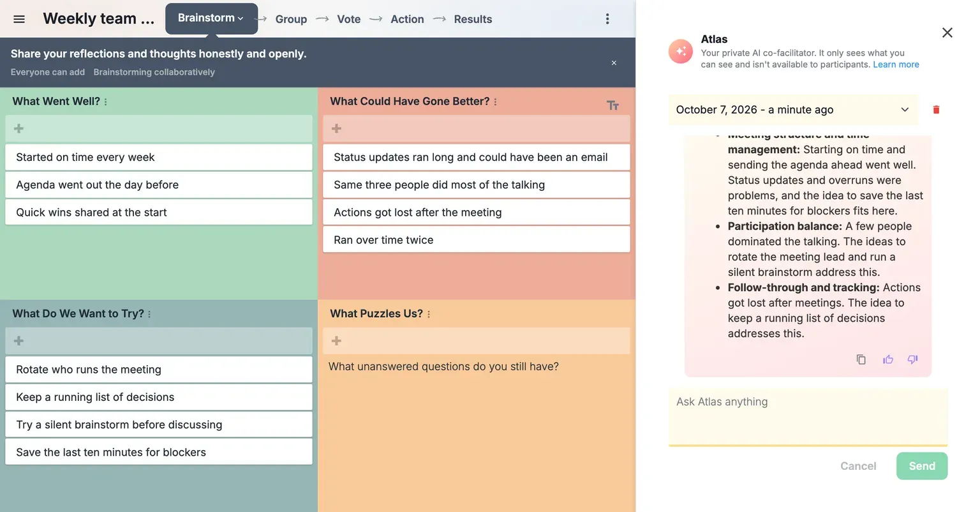Select the 'Quick wins shared at the start' card
The width and height of the screenshot is (980, 512).
159,212
